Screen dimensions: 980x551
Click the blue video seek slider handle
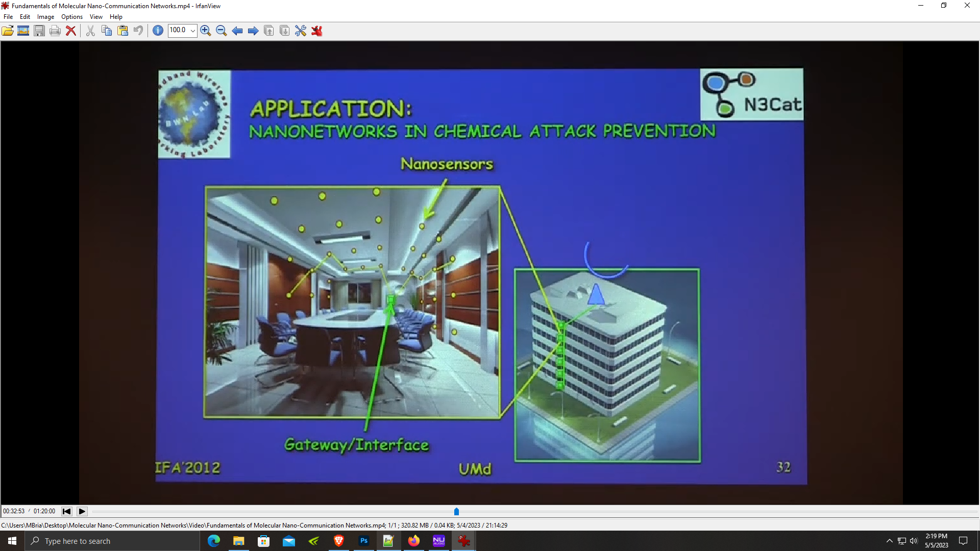(x=457, y=511)
